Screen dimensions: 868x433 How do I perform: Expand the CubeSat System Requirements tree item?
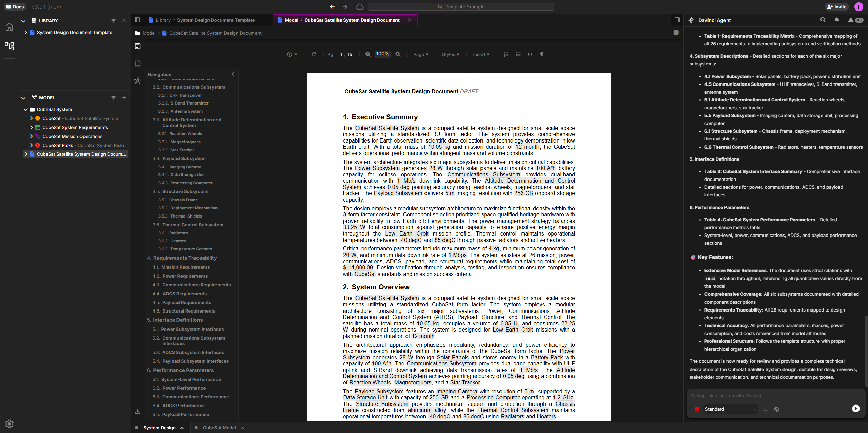[31, 127]
